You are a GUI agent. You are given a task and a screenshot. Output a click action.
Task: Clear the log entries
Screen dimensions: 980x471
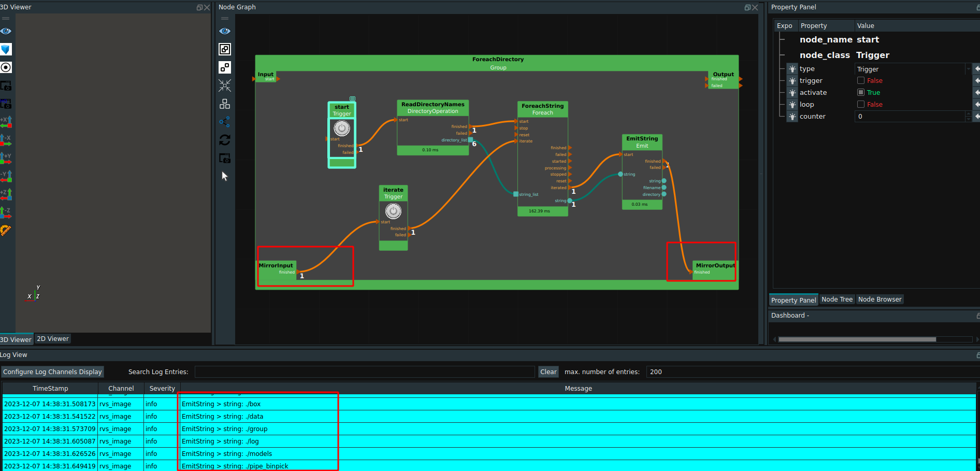tap(549, 372)
